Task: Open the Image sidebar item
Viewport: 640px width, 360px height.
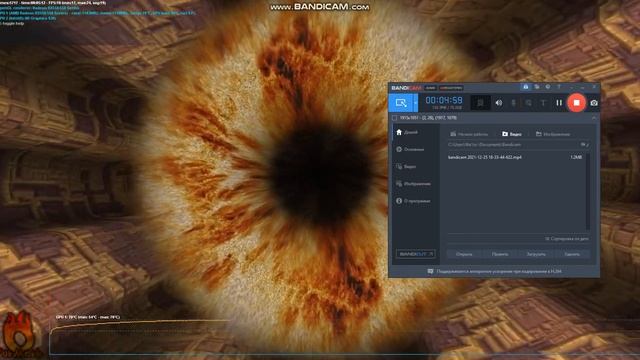Action: pyautogui.click(x=413, y=184)
